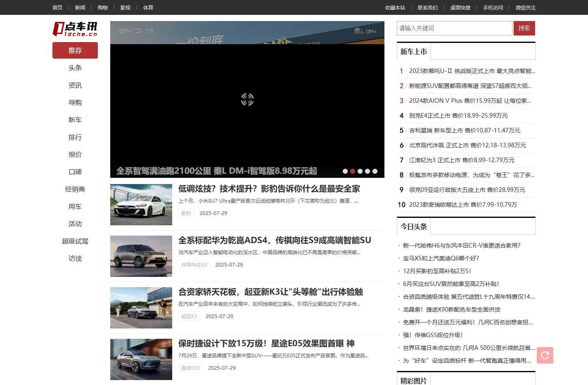This screenshot has width=588, height=385.
Task: Open the banner caption 全系智驾满油跑2100公里
Action: click(217, 171)
